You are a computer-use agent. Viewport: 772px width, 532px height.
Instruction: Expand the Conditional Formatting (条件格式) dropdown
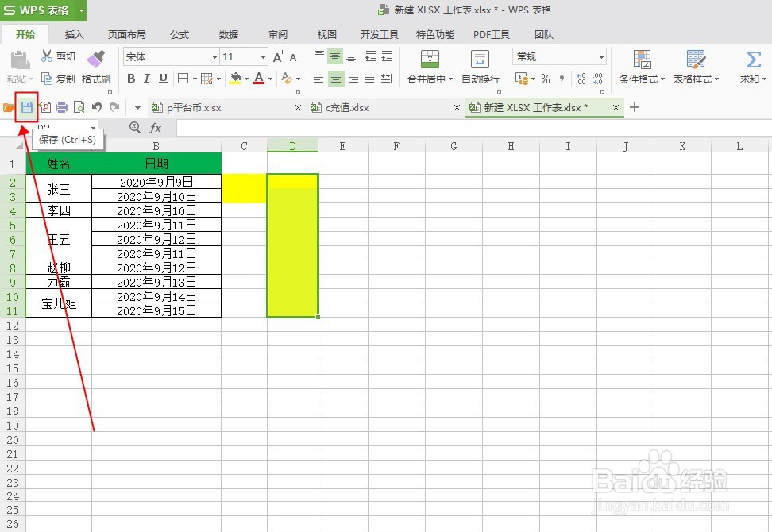662,79
